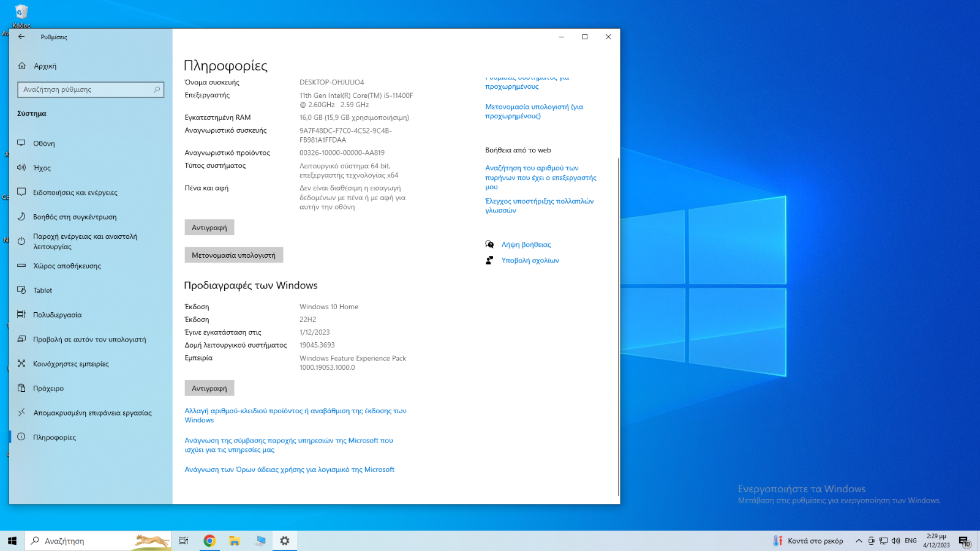Screen dimensions: 980x551
Task: Click the OS build 19045.3693 value
Action: point(317,345)
